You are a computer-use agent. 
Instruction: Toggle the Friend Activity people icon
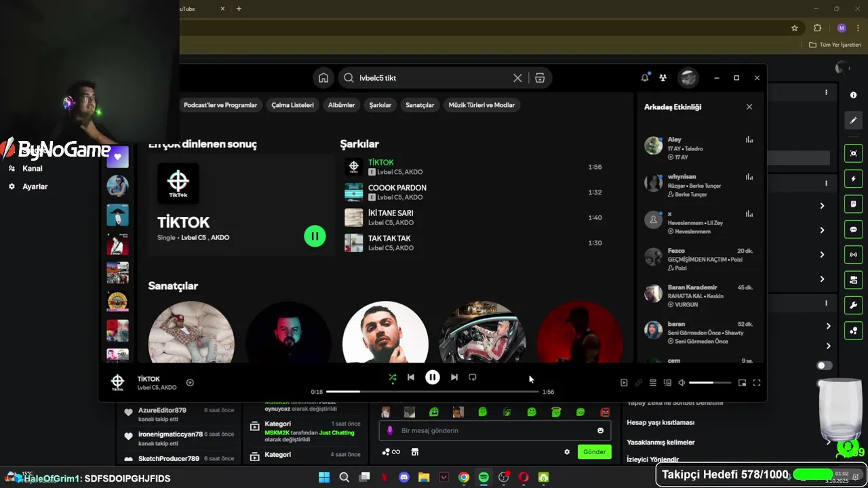point(663,78)
